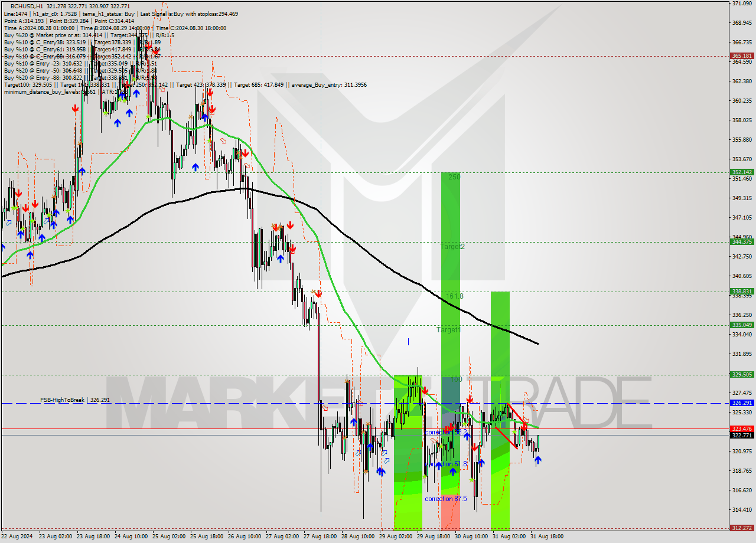This screenshot has width=756, height=543.
Task: Click the 371.030 price scale value
Action: point(741,4)
